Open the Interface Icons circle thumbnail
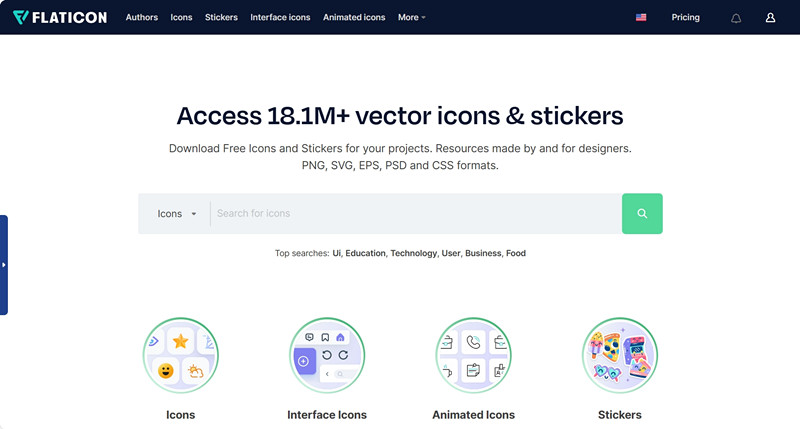This screenshot has width=800, height=429. pyautogui.click(x=327, y=356)
